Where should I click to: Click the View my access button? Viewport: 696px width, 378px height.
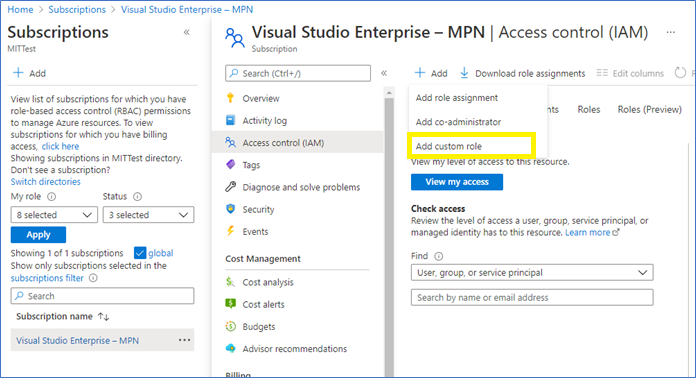pyautogui.click(x=457, y=182)
